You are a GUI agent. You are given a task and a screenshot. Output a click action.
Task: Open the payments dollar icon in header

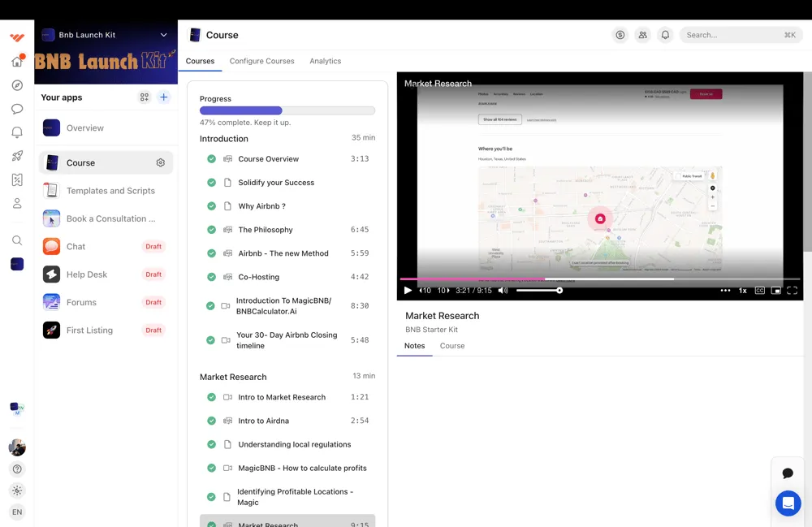click(x=620, y=35)
